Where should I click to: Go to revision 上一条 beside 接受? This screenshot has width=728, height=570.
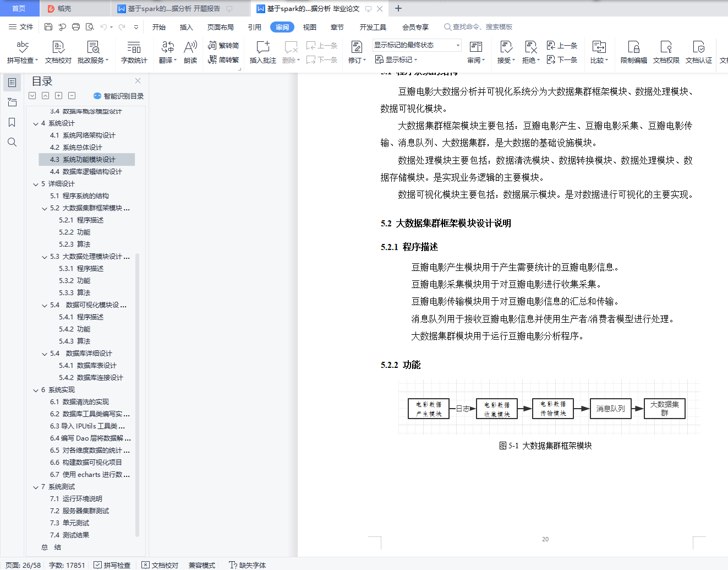click(562, 45)
